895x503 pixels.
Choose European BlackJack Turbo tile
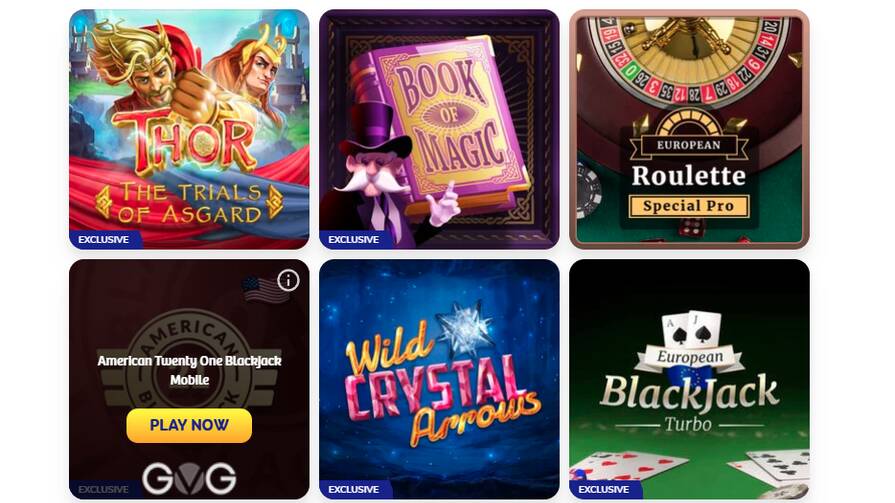[689, 379]
